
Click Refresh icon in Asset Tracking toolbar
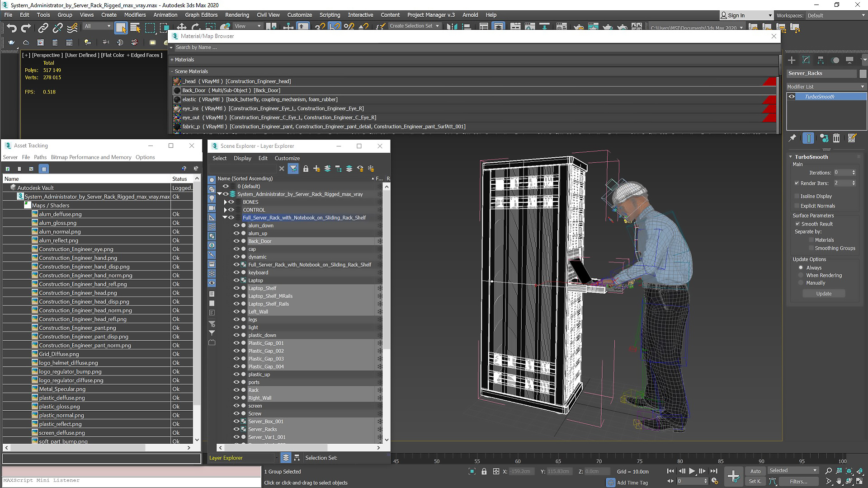click(8, 169)
